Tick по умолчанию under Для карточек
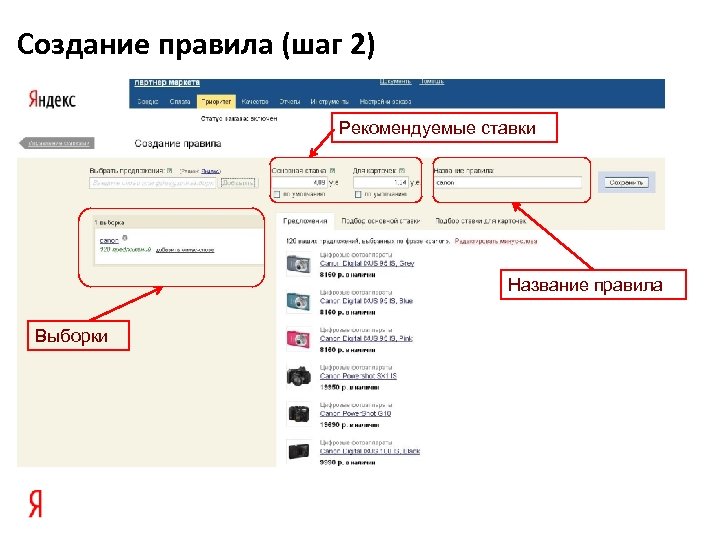 click(x=358, y=195)
